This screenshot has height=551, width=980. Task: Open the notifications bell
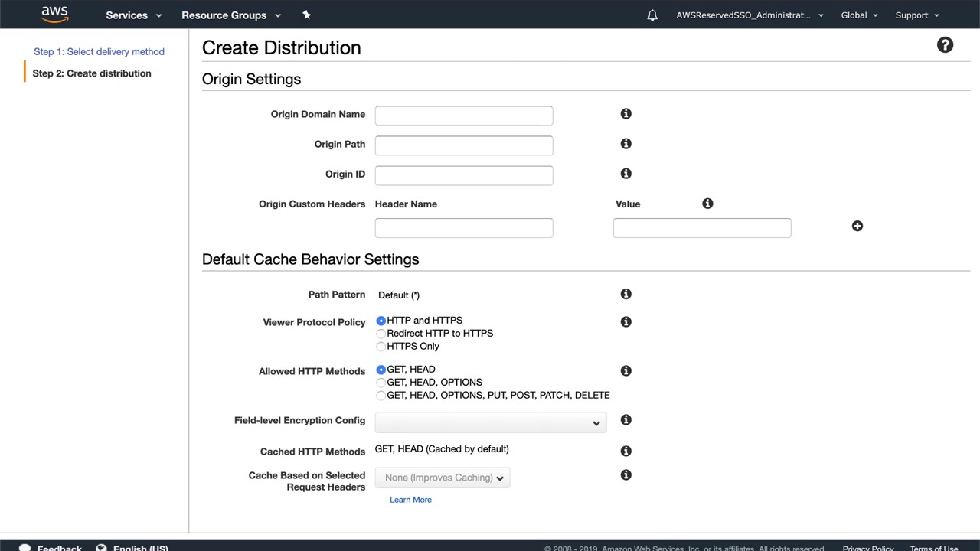tap(652, 15)
